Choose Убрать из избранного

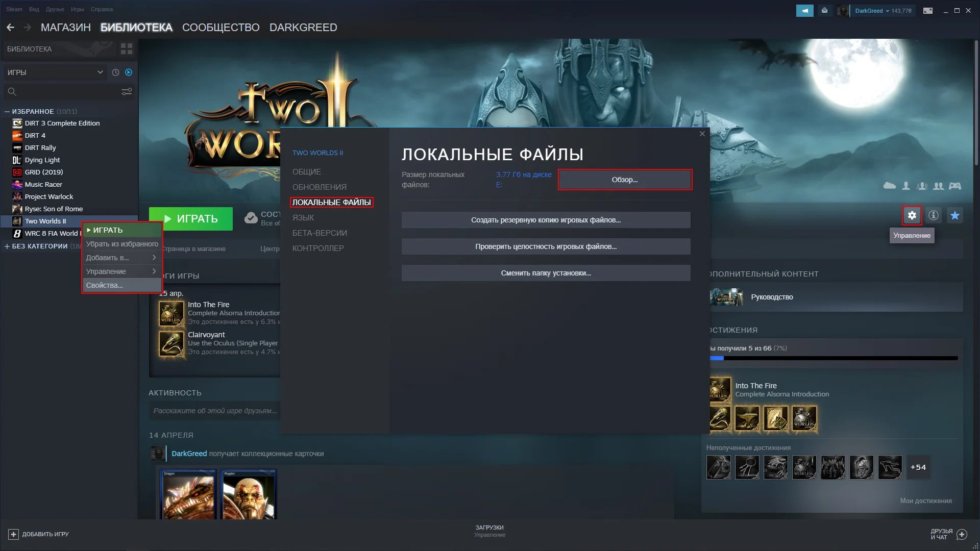tap(121, 244)
